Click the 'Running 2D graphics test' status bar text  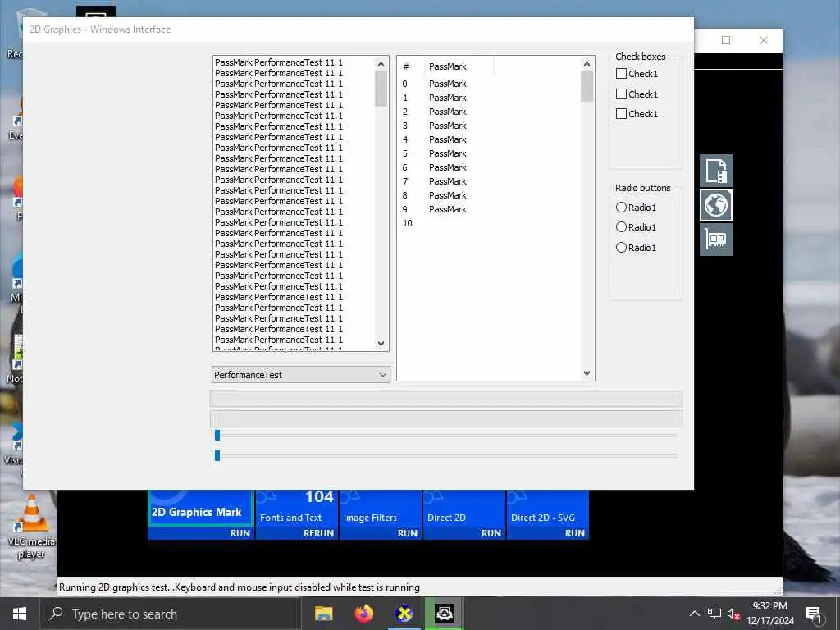coord(239,587)
